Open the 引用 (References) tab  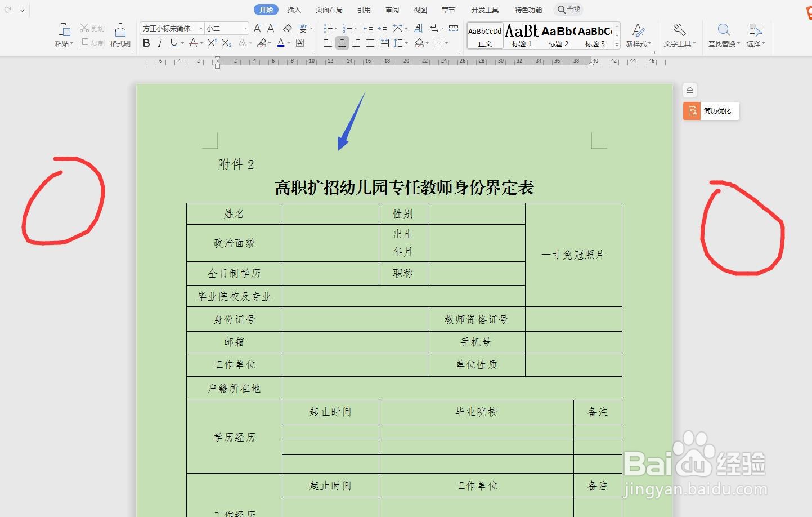[364, 10]
